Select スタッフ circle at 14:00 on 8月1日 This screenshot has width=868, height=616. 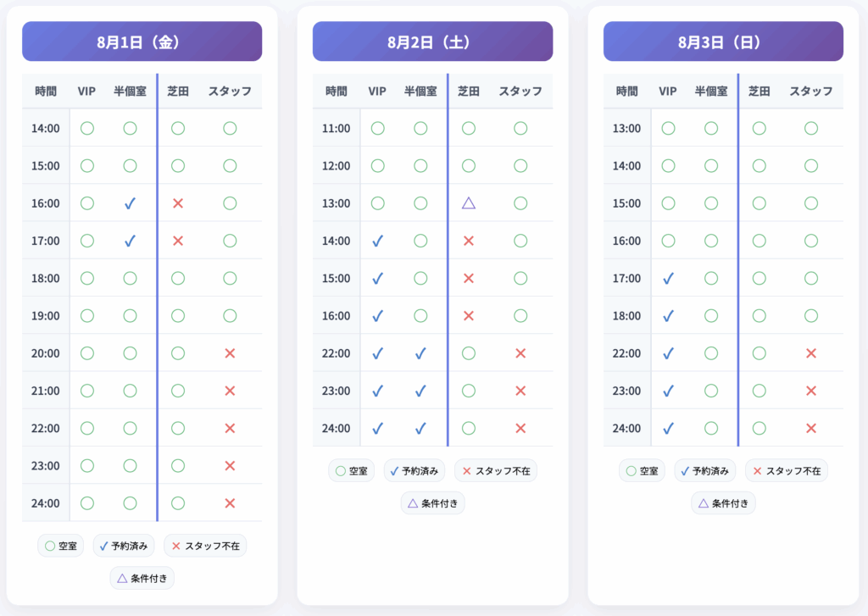pos(230,129)
